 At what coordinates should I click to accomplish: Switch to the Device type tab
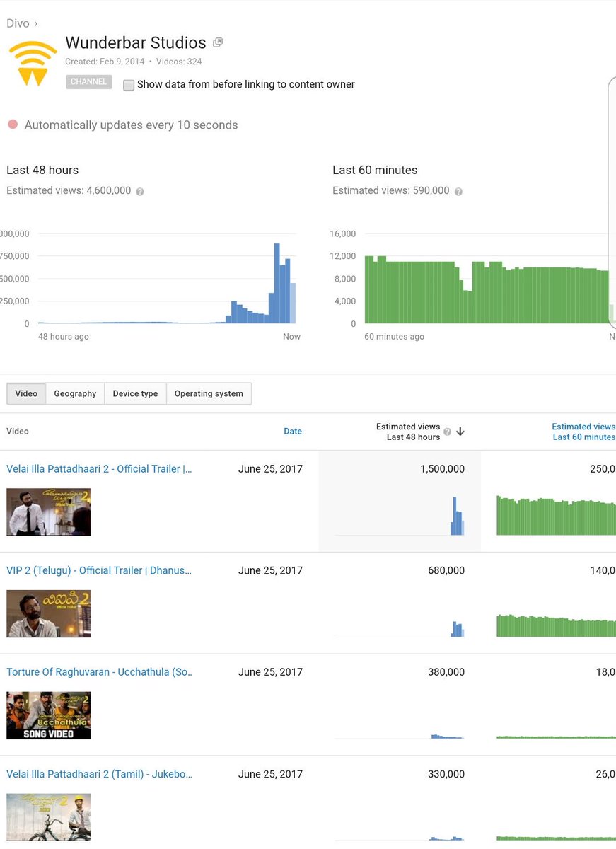coord(135,393)
